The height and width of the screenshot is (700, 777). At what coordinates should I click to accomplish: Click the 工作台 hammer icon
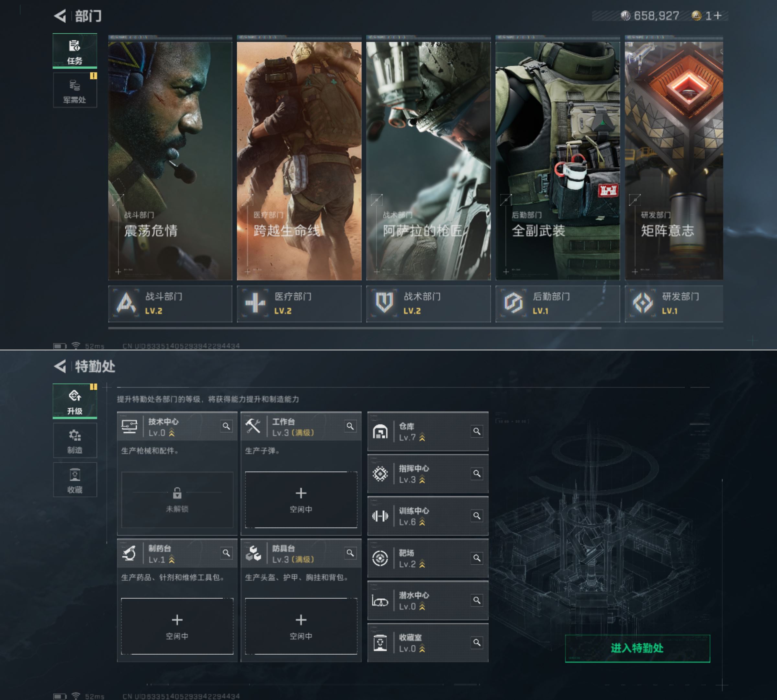coord(253,426)
